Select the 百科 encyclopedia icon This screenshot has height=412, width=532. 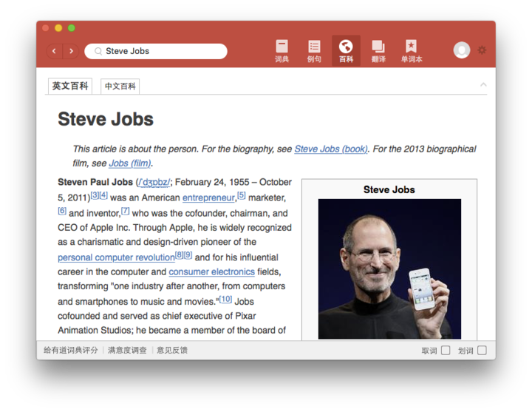coord(346,50)
